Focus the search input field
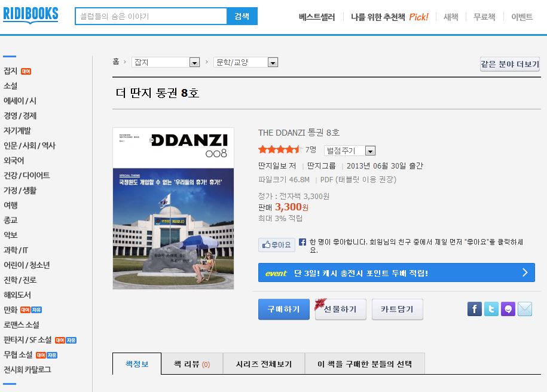The height and width of the screenshot is (392, 547). 151,16
